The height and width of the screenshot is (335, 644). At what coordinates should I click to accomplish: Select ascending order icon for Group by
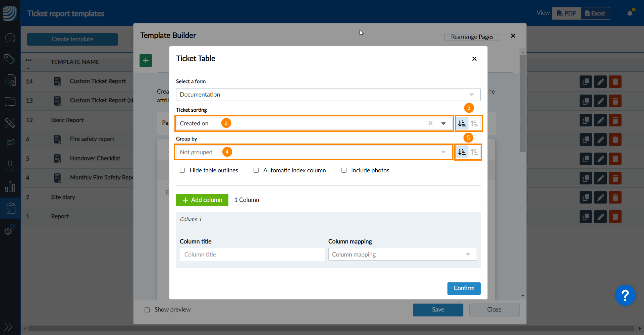coord(474,152)
